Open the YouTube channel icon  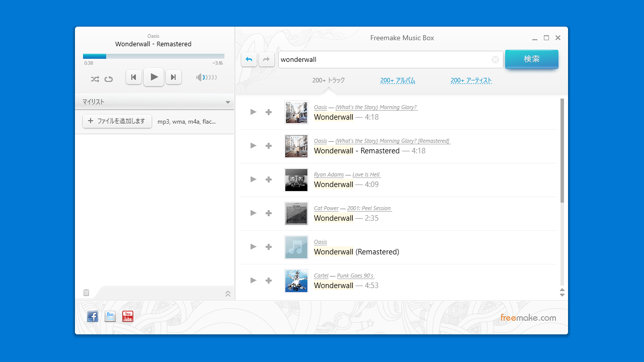[x=128, y=316]
